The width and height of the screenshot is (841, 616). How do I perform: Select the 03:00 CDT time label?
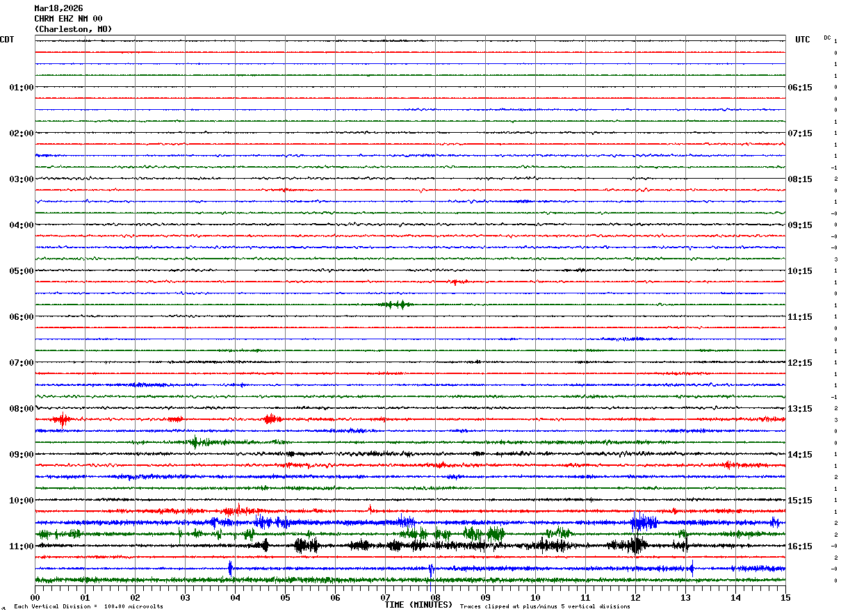[x=22, y=179]
